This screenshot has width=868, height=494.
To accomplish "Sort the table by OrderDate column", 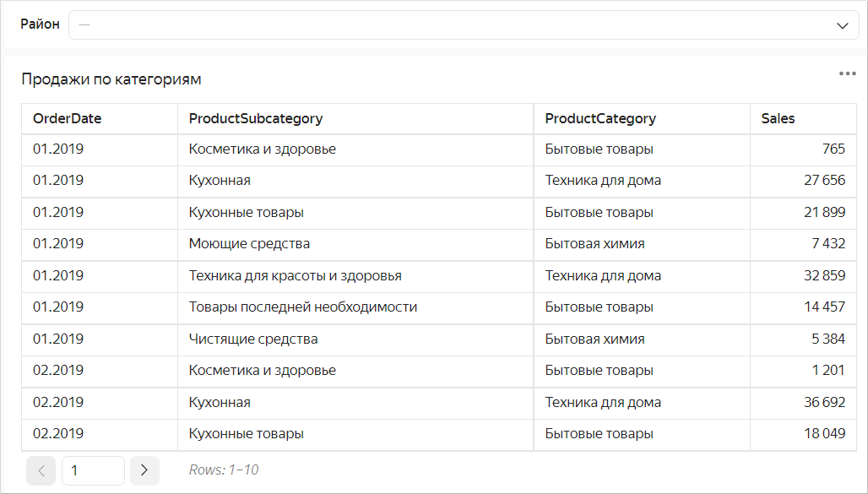I will point(67,118).
